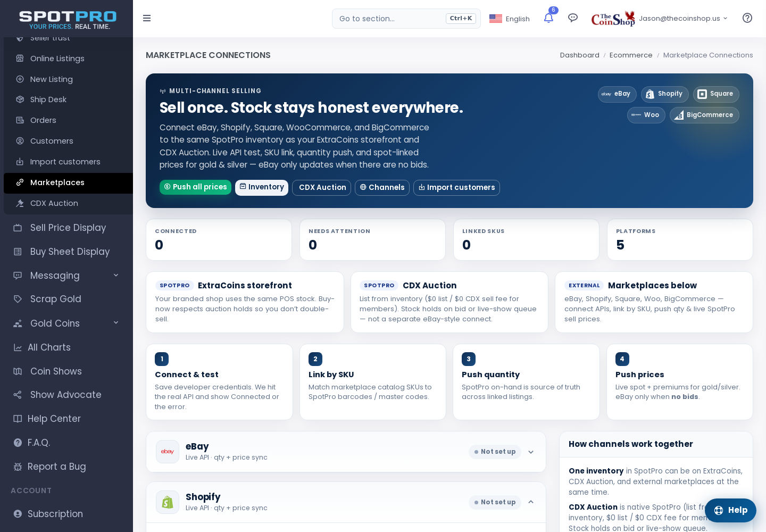Image resolution: width=766 pixels, height=532 pixels.
Task: Open the English language selector
Action: tap(510, 19)
